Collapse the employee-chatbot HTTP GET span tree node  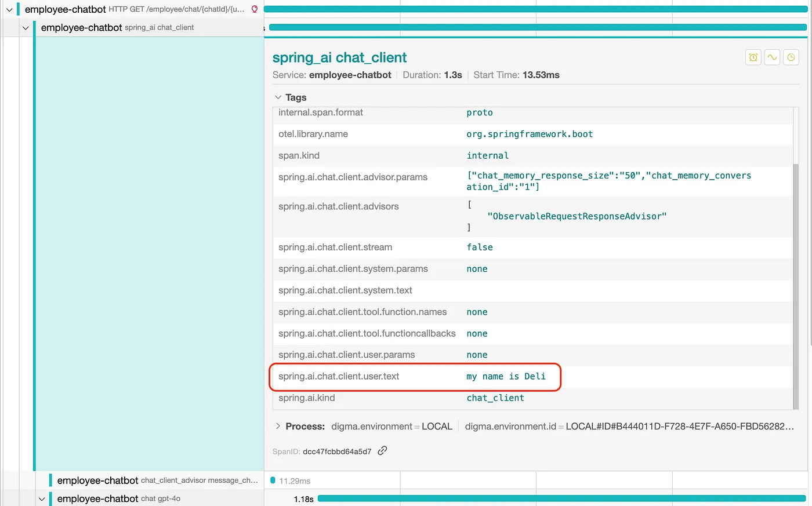click(9, 9)
